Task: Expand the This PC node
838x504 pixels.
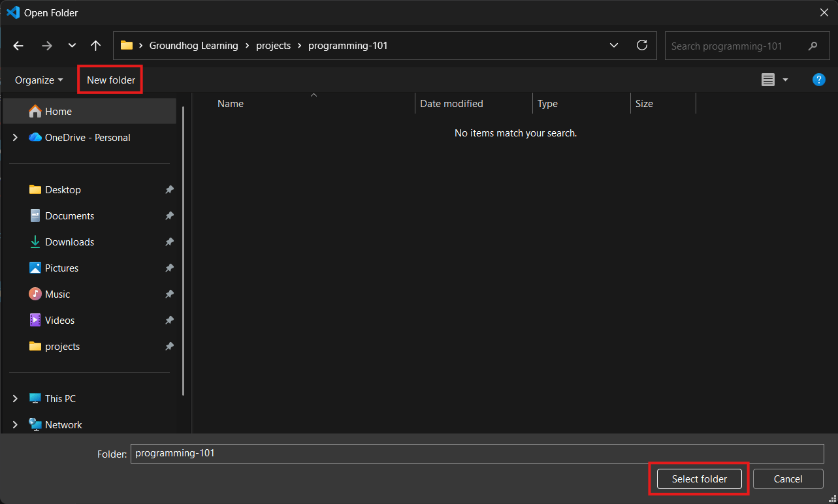Action: click(15, 399)
